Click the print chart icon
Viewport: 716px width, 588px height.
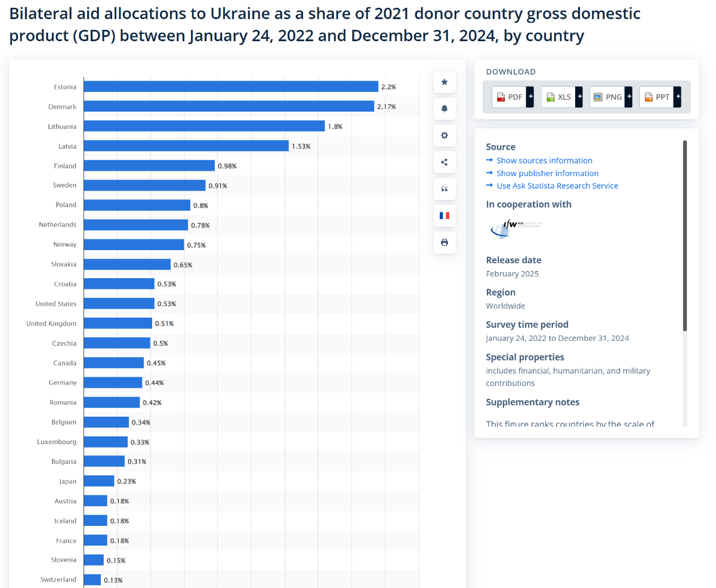(x=445, y=242)
